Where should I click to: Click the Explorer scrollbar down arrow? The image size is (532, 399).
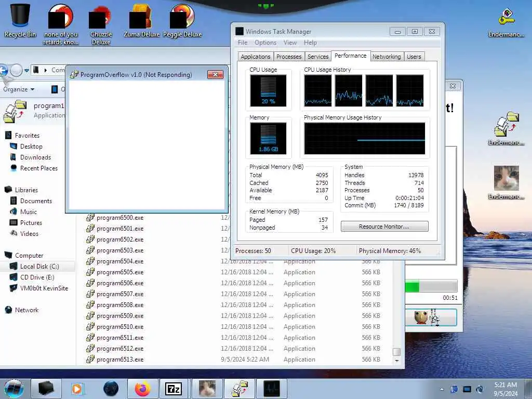tap(396, 361)
